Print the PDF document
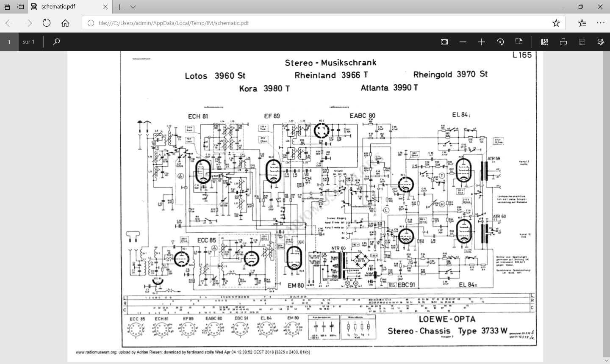Viewport: 610px width, 364px height. coord(563,42)
